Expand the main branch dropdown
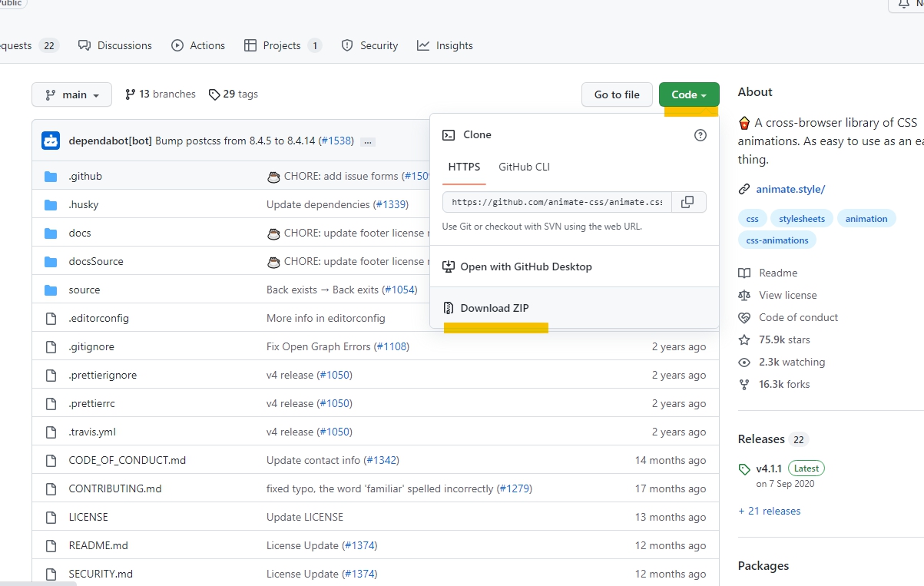924x586 pixels. coord(71,94)
